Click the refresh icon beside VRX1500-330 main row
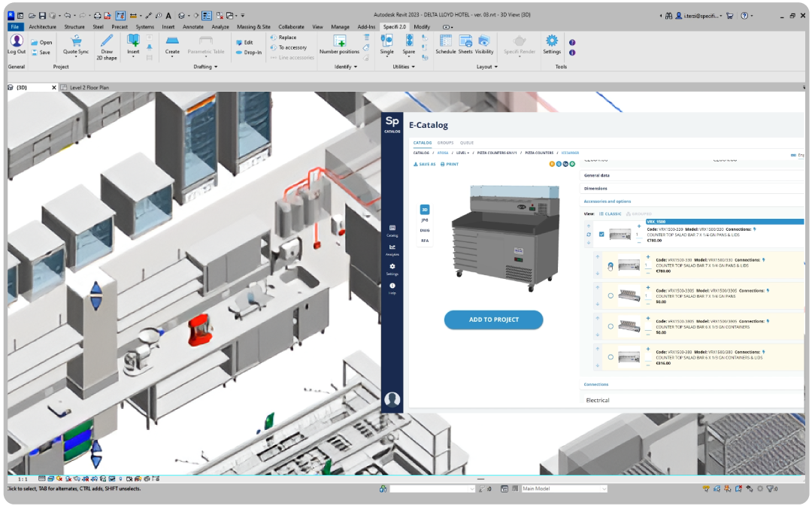 click(x=589, y=235)
